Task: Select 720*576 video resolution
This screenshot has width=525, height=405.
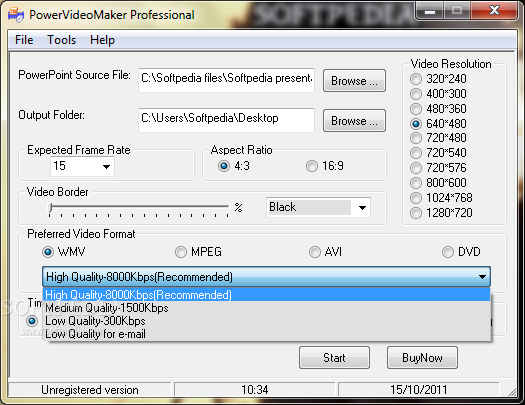Action: (x=438, y=168)
